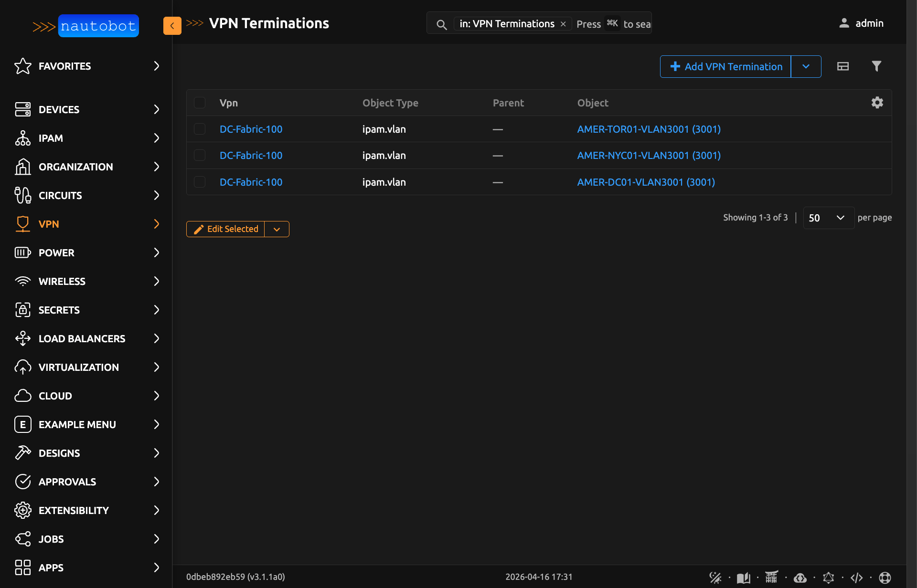Select the VPN sidebar icon
This screenshot has height=588, width=917.
click(22, 224)
